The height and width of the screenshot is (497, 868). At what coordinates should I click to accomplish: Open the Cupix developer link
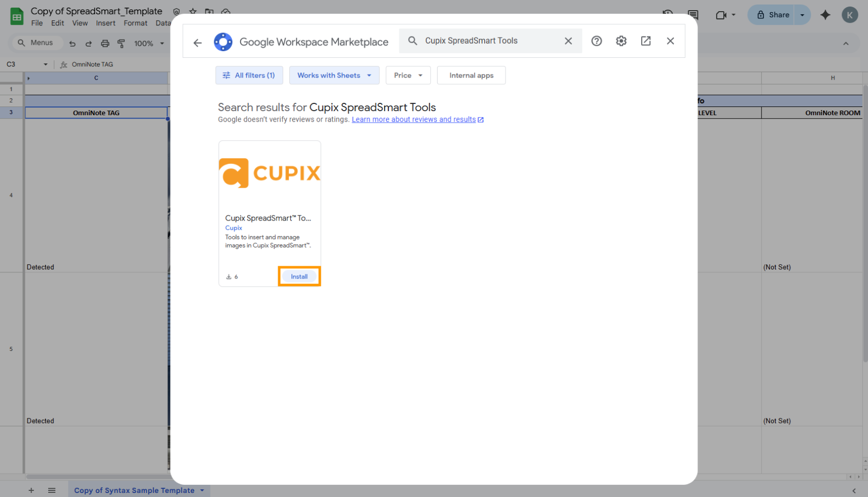pyautogui.click(x=233, y=228)
